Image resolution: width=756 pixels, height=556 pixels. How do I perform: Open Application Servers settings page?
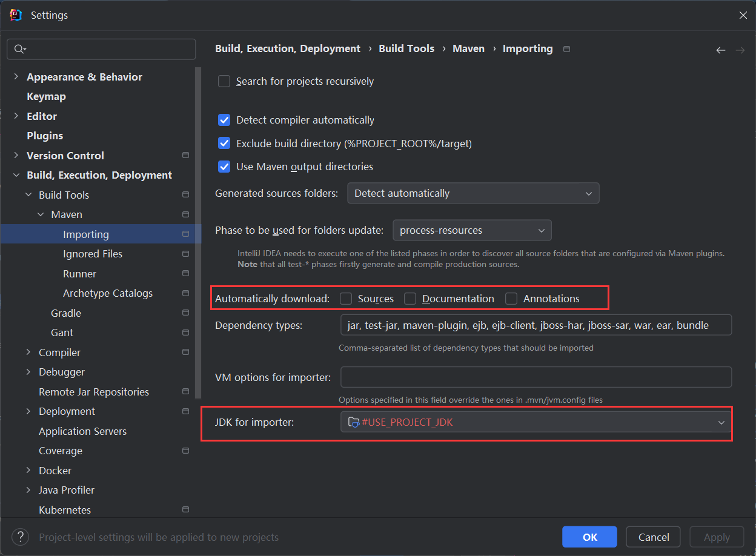pos(82,431)
